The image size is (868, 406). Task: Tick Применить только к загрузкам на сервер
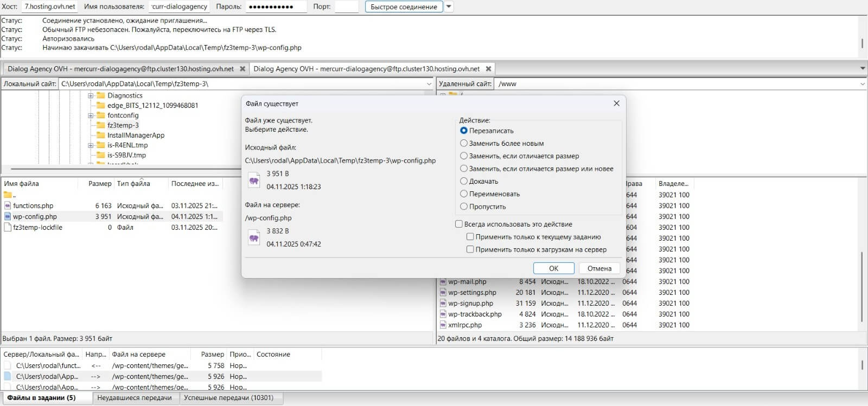(x=470, y=249)
